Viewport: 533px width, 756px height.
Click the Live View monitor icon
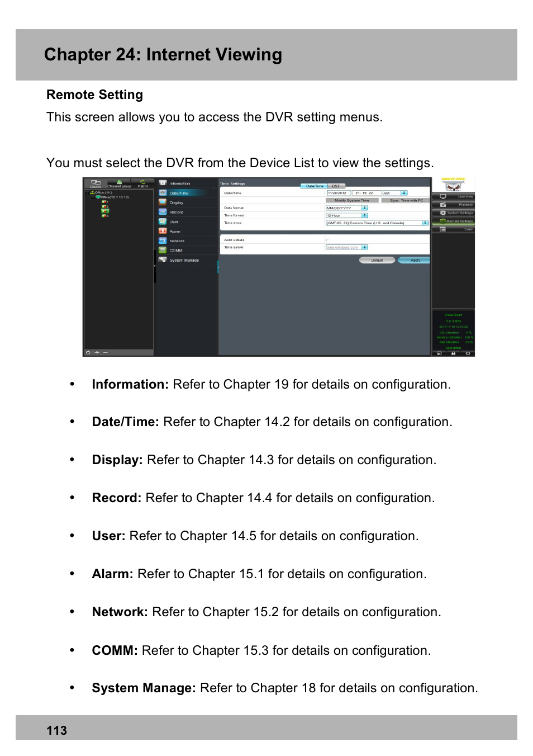click(443, 197)
